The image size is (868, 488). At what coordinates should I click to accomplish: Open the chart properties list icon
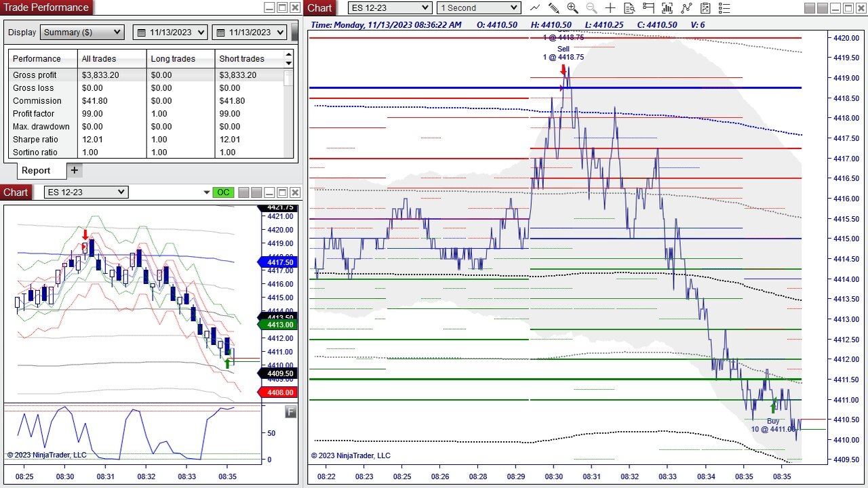pyautogui.click(x=724, y=8)
